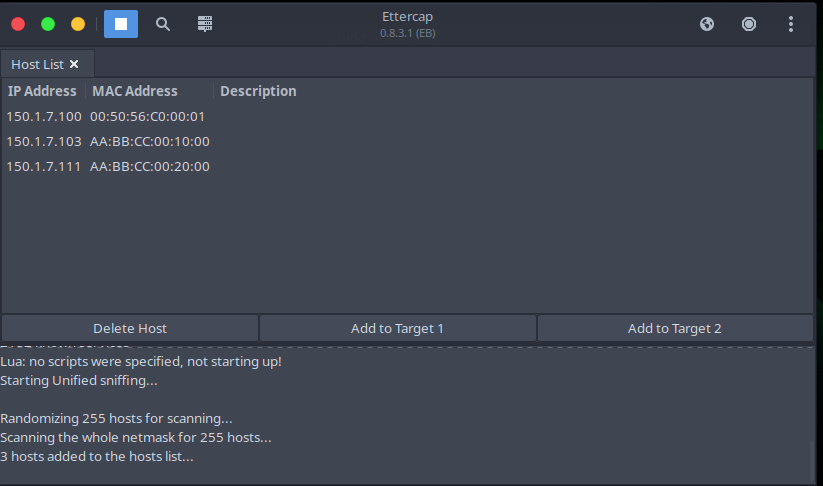Viewport: 823px width, 486px height.
Task: Open the MITM menu globe icon
Action: [707, 24]
